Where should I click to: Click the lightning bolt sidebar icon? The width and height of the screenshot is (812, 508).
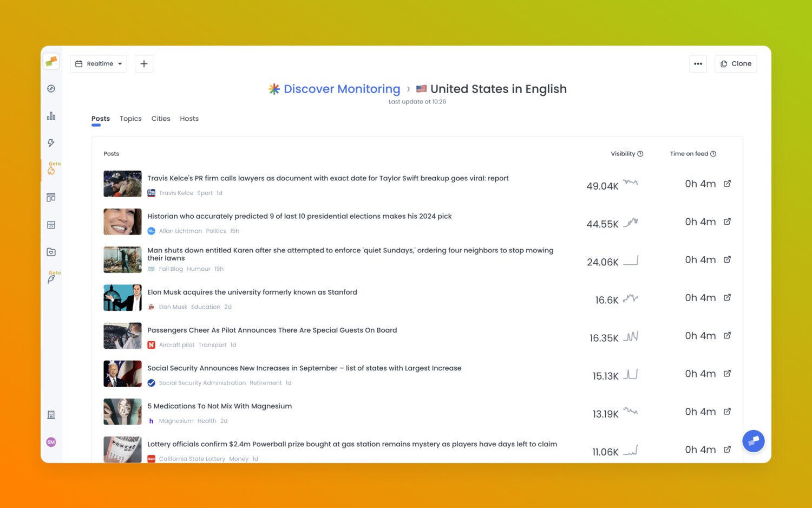51,143
